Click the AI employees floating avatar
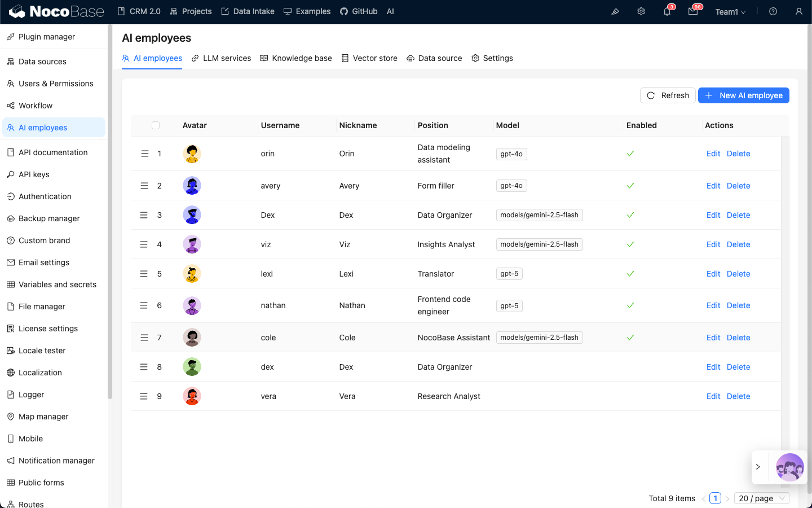Screen dimensions: 812x508 [789, 467]
